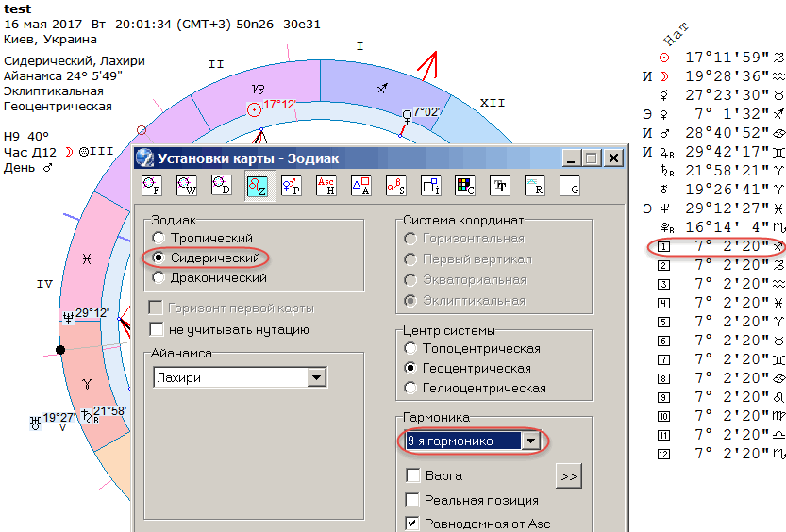Click the Mars symbol in positions table
The width and height of the screenshot is (786, 532).
(x=664, y=133)
